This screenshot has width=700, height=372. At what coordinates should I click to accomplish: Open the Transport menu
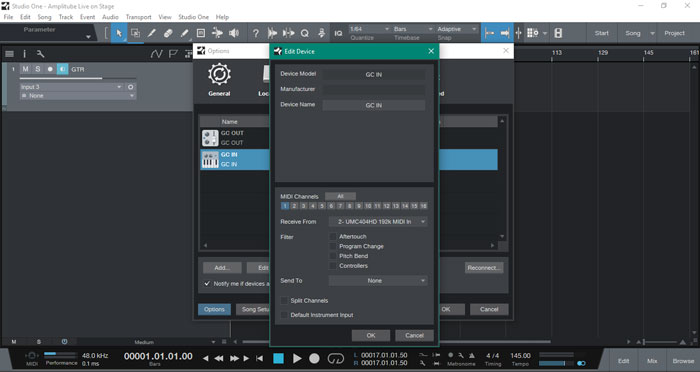pyautogui.click(x=138, y=17)
